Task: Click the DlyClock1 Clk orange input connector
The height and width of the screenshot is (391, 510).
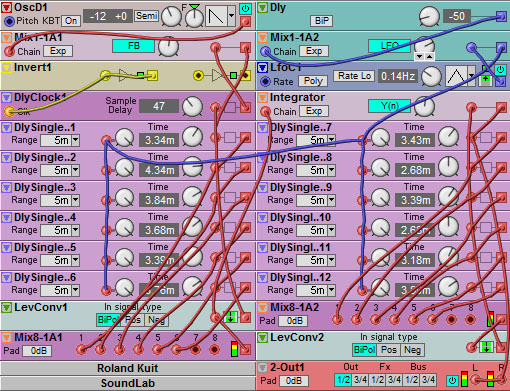Action: click(x=9, y=111)
